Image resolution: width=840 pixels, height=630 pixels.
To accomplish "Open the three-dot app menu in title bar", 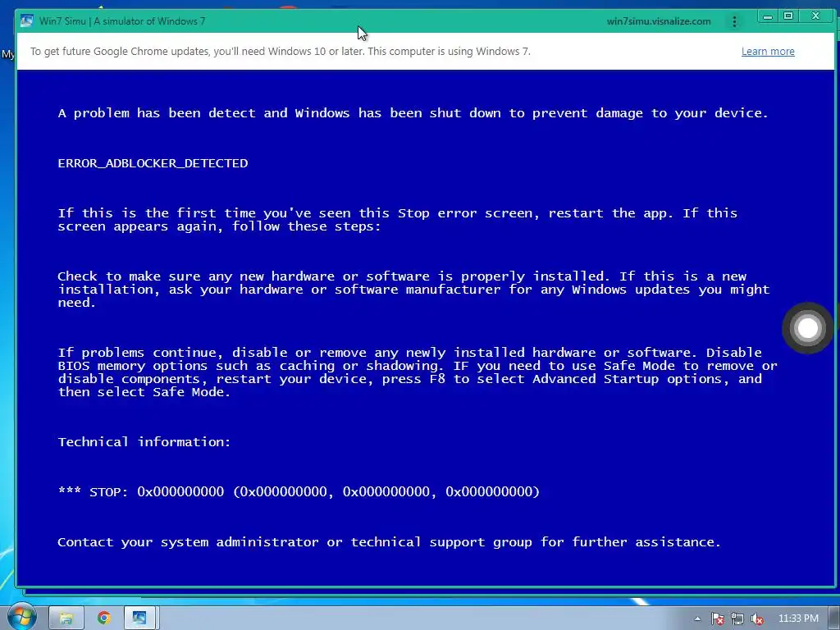I will [734, 21].
